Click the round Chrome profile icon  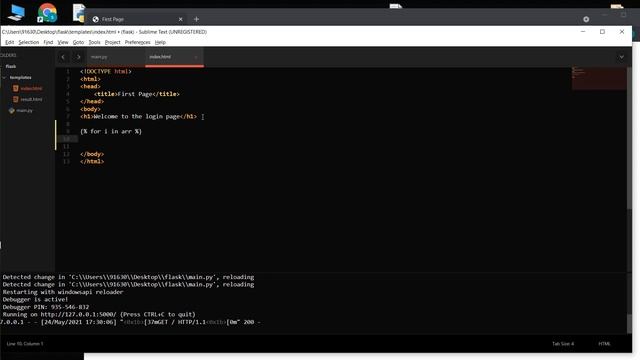(x=586, y=19)
